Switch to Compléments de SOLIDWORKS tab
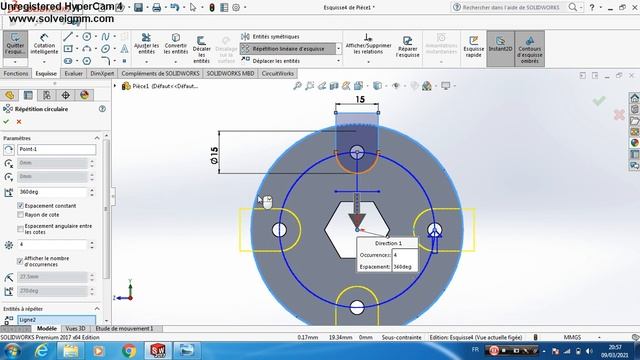Viewport: 640px width, 360px height. pyautogui.click(x=160, y=73)
